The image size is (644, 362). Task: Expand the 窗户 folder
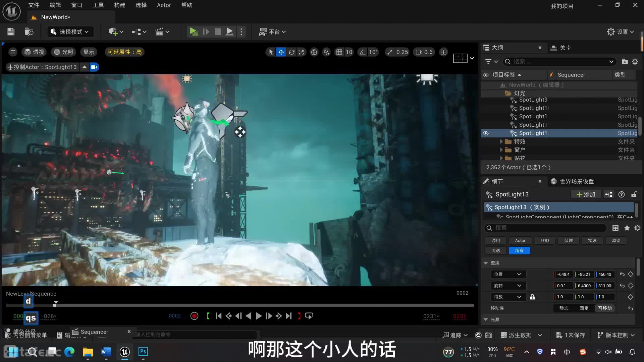pyautogui.click(x=501, y=150)
